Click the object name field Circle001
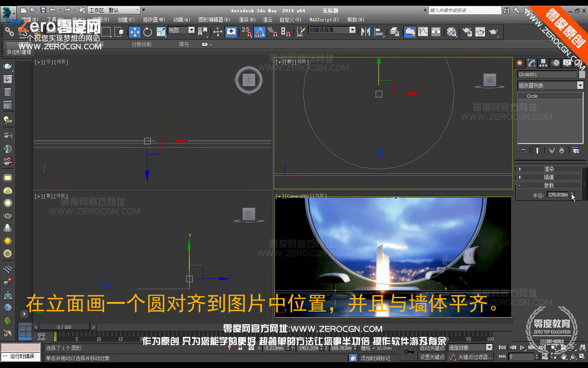588x368 pixels. pos(547,74)
